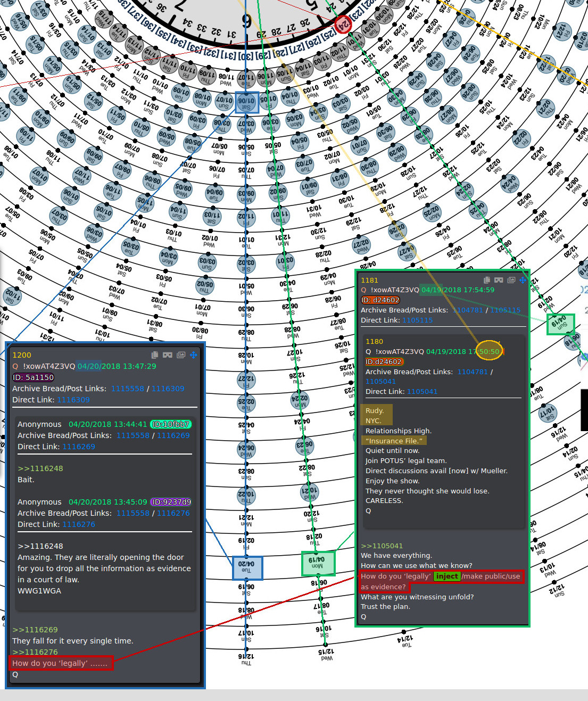
Task: Click the ID:9237d9 badge
Action: (x=171, y=502)
